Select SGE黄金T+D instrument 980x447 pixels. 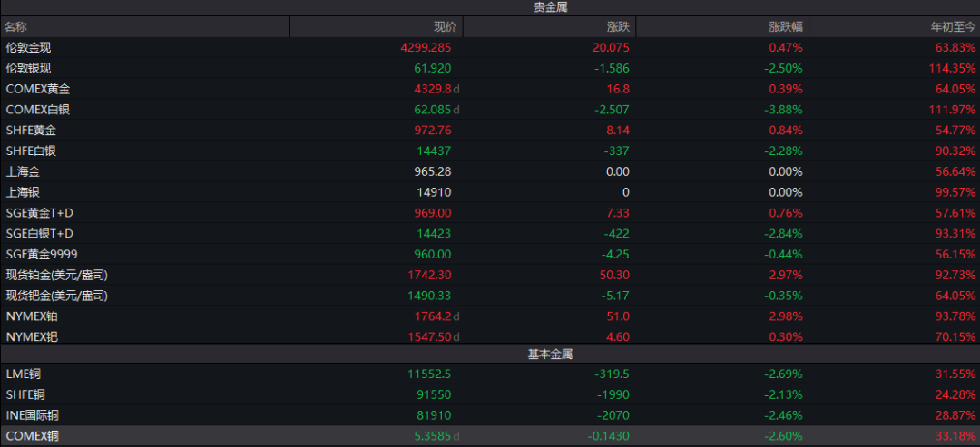point(40,213)
